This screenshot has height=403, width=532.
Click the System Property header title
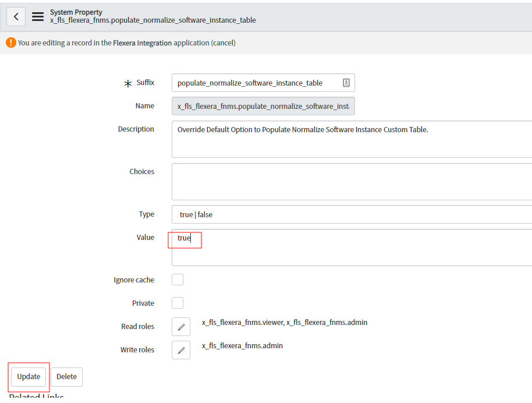[x=76, y=12]
